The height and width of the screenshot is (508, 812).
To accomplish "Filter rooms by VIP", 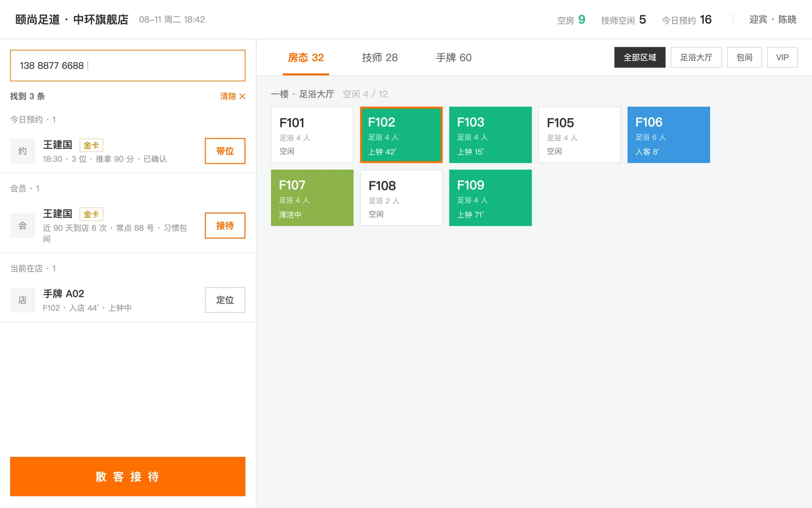I will click(x=782, y=57).
